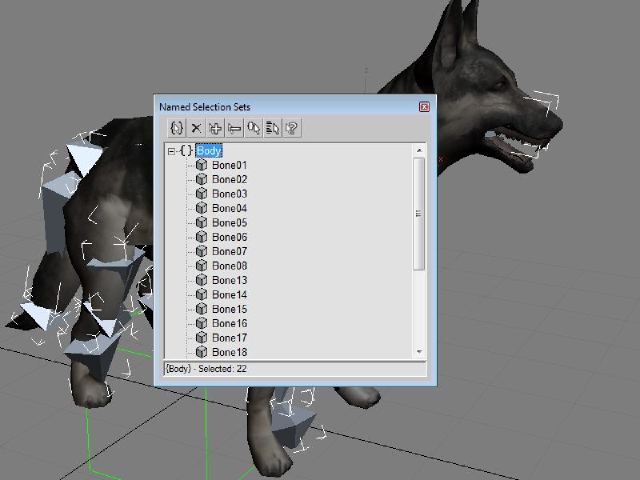
Task: Click the cube icon next to Bone17
Action: 201,338
